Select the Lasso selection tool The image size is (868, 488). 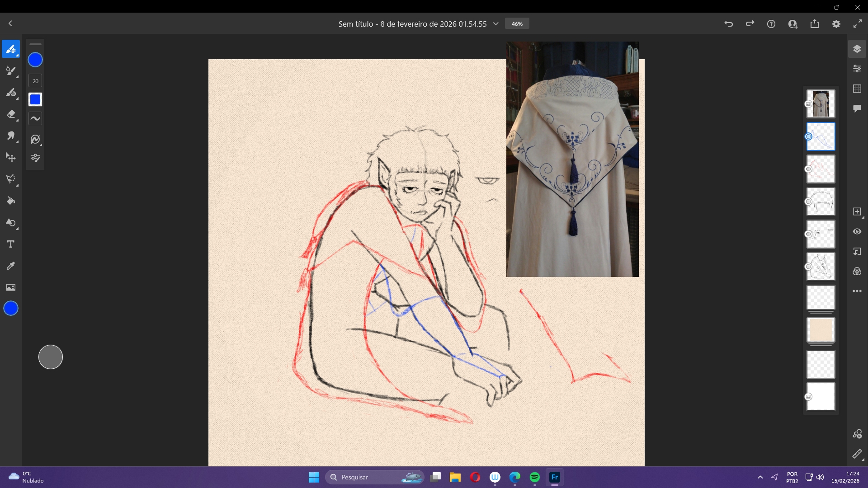[11, 179]
